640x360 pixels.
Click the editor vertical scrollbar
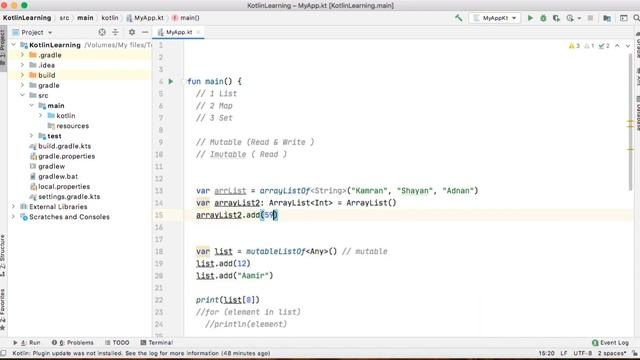[x=631, y=122]
